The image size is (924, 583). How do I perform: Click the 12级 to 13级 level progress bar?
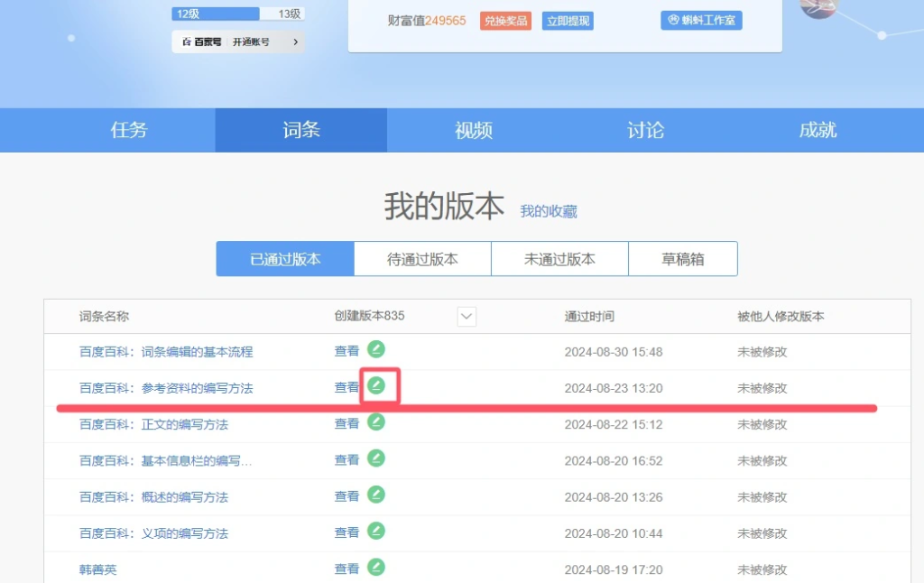238,14
